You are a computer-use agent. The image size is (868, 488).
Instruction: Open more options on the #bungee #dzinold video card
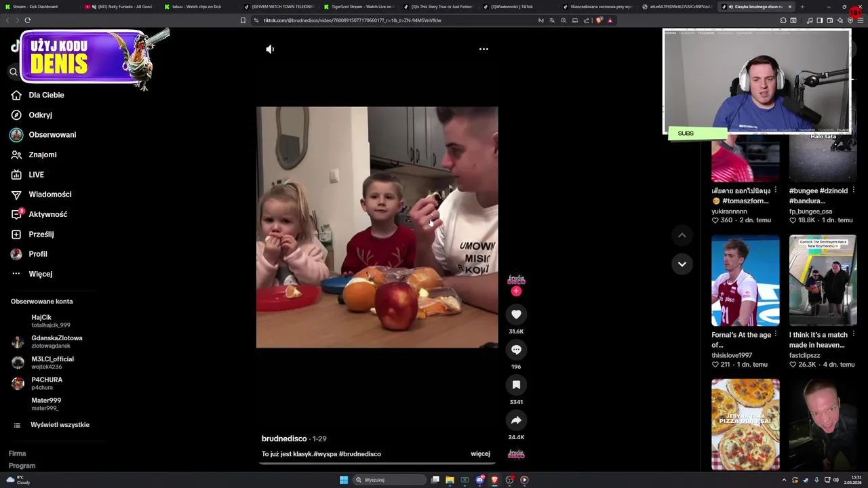pos(852,190)
